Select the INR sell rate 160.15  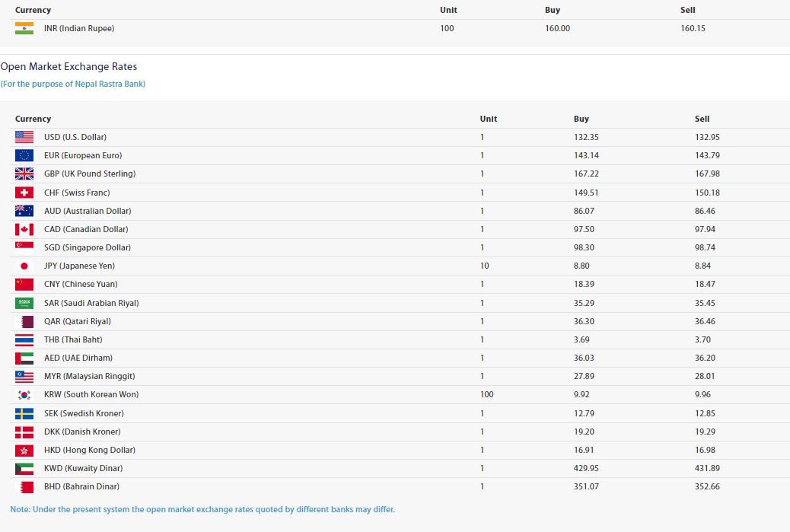point(693,28)
